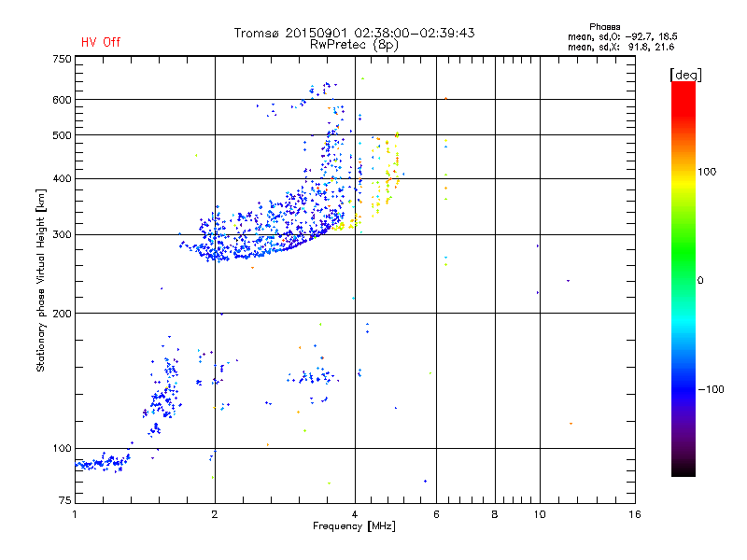
Task: Click the 10 x-axis tick label
Action: click(x=540, y=514)
